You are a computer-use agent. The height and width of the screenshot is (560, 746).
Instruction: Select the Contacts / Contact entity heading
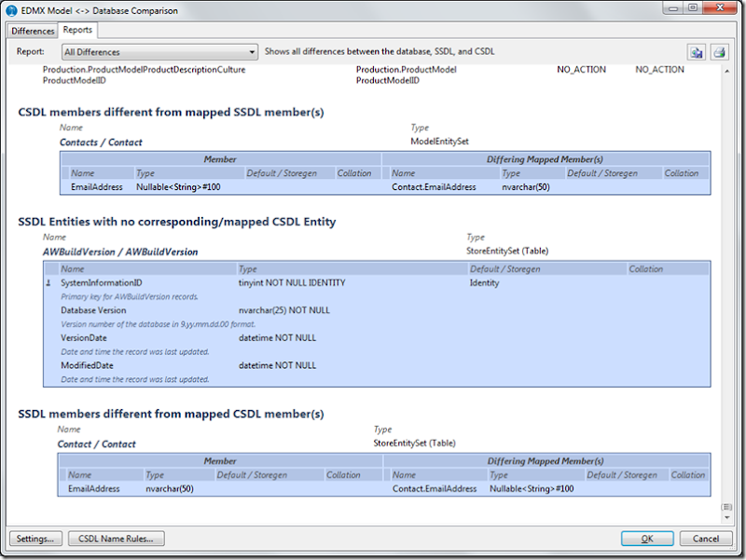[x=101, y=143]
